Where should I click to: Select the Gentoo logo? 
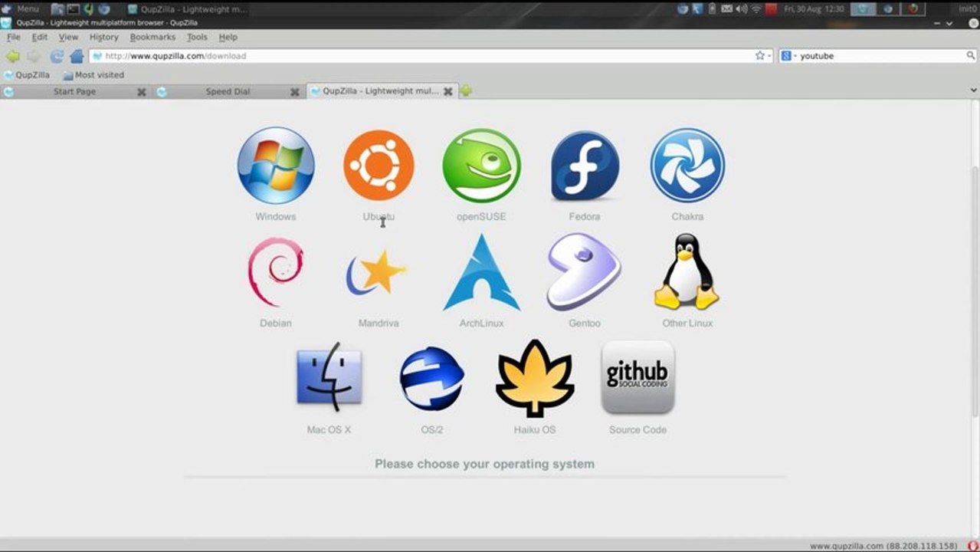(x=584, y=272)
